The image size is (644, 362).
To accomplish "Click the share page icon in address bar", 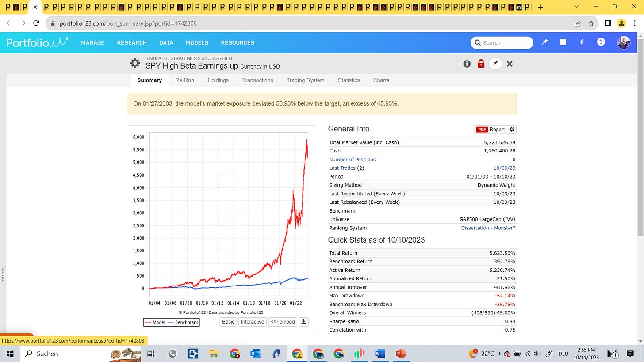I will (578, 23).
